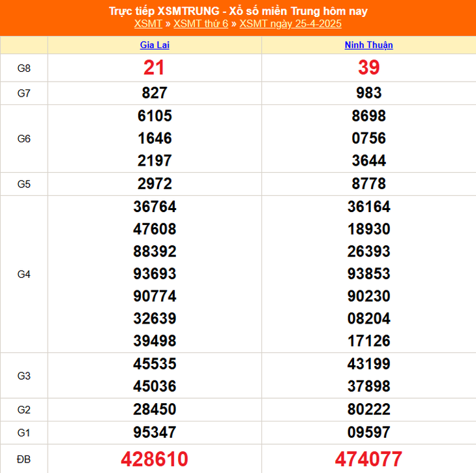Click the G4 number 36164
The width and height of the screenshot is (476, 473).
[x=368, y=207]
